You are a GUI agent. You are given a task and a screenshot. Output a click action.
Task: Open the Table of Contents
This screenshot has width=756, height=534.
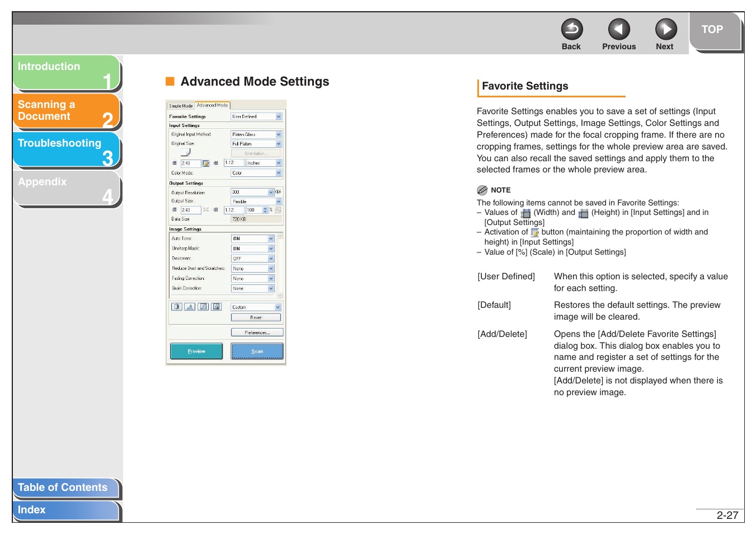click(65, 488)
